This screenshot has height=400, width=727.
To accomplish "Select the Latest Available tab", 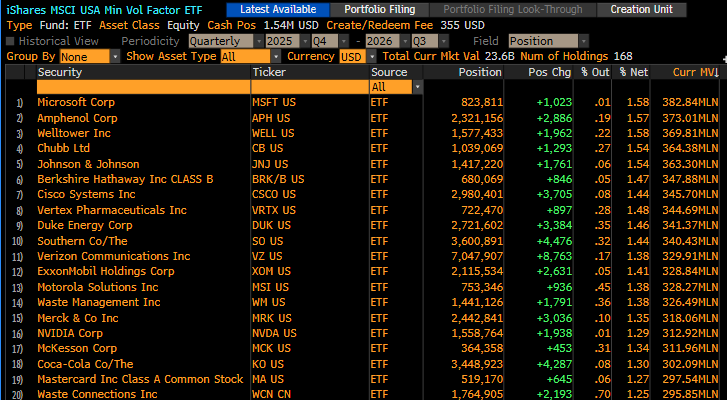I will point(278,10).
